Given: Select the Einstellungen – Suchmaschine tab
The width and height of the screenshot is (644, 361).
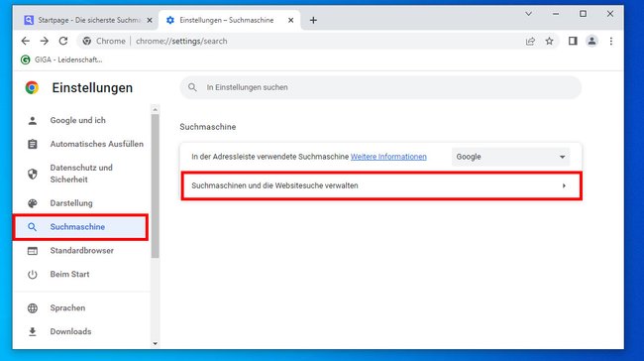Looking at the screenshot, I should (x=230, y=20).
